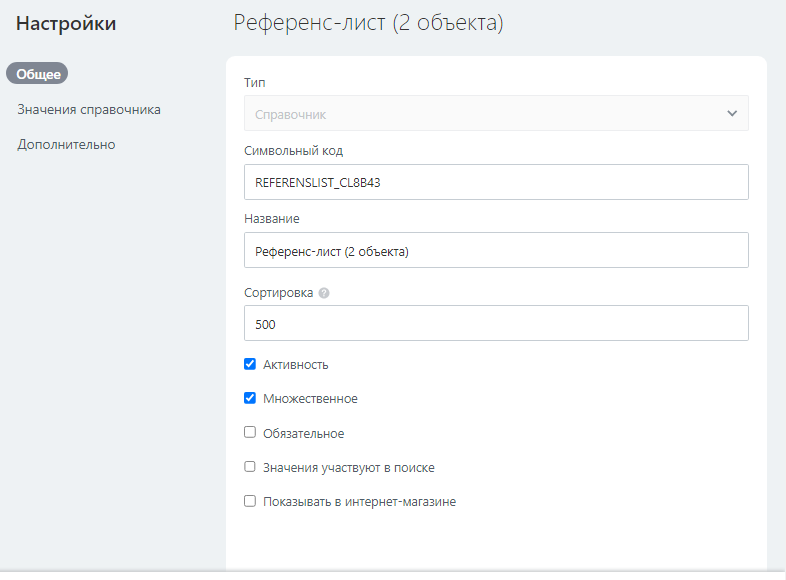This screenshot has height=580, width=786.
Task: Click the chevron arrow in Тип field
Action: (x=732, y=113)
